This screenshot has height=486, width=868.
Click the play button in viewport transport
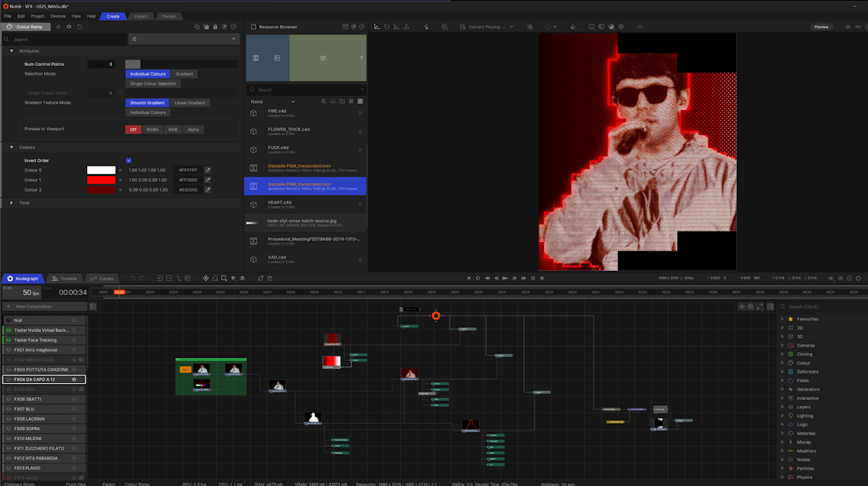click(x=506, y=278)
